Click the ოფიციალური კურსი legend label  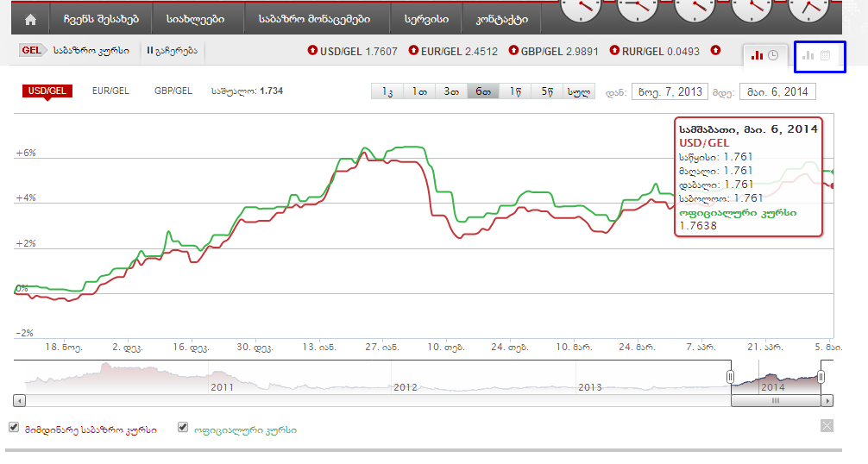(245, 430)
